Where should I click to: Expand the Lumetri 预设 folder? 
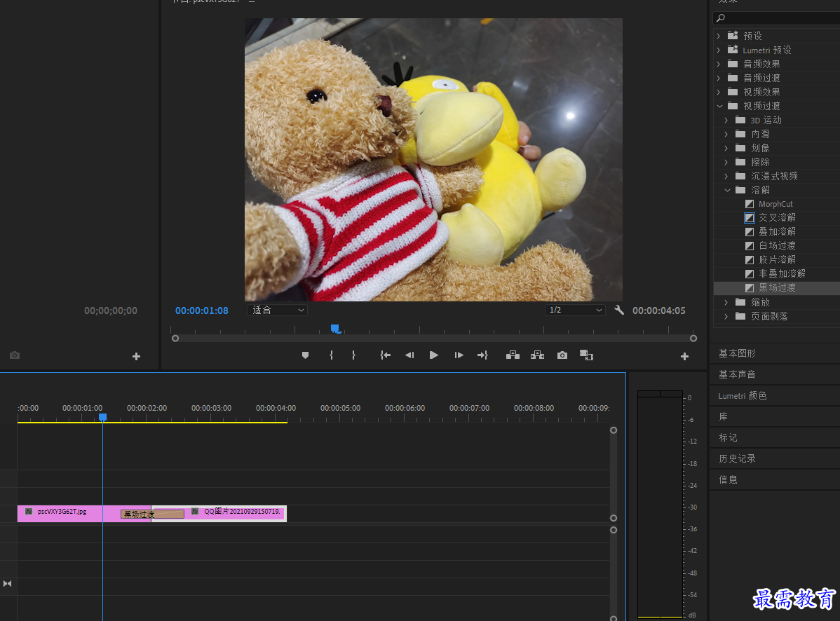click(719, 50)
